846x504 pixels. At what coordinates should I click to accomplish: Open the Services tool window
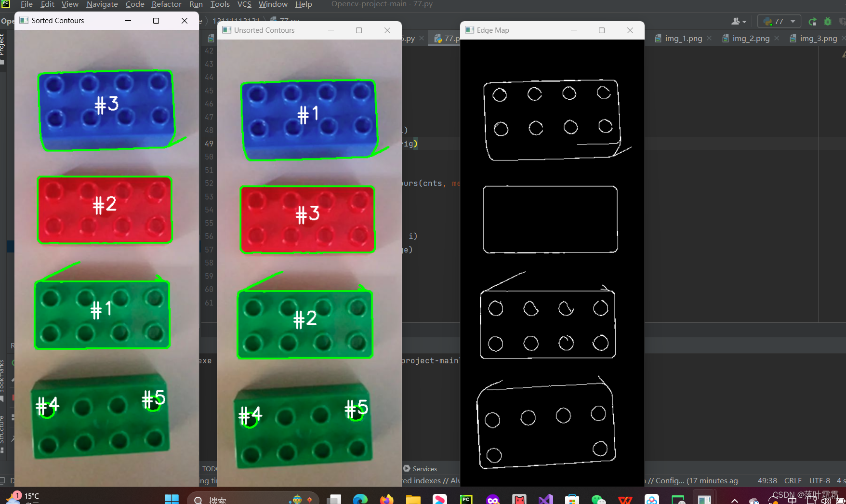pos(420,469)
